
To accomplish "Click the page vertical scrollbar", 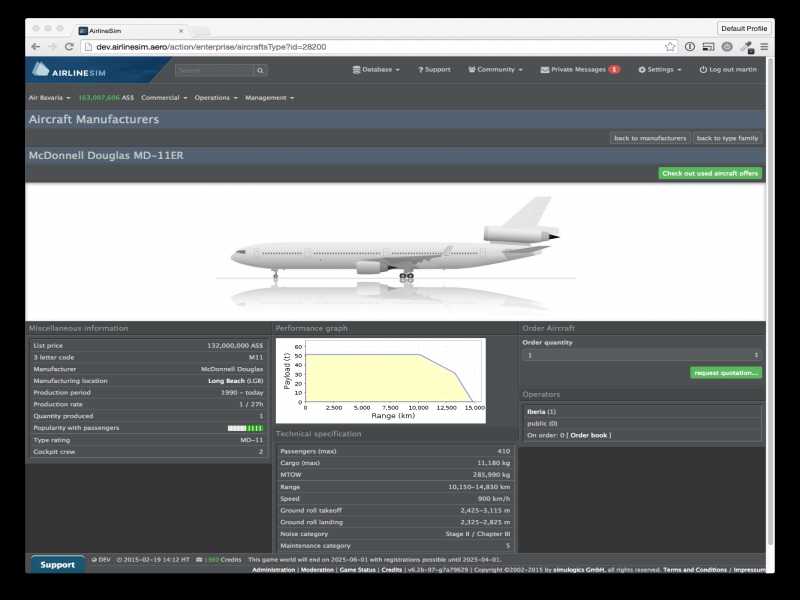I will 770,301.
